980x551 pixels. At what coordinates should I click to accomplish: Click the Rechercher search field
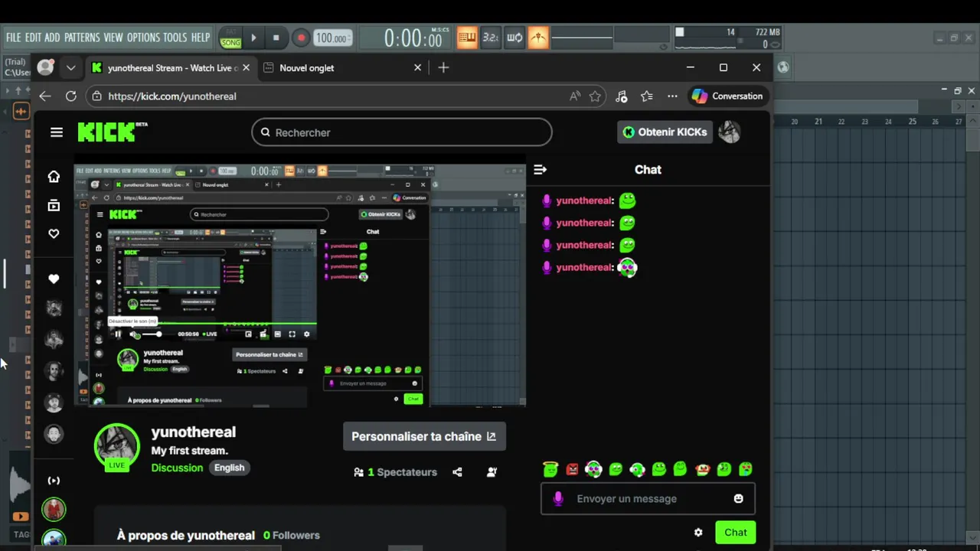[401, 132]
